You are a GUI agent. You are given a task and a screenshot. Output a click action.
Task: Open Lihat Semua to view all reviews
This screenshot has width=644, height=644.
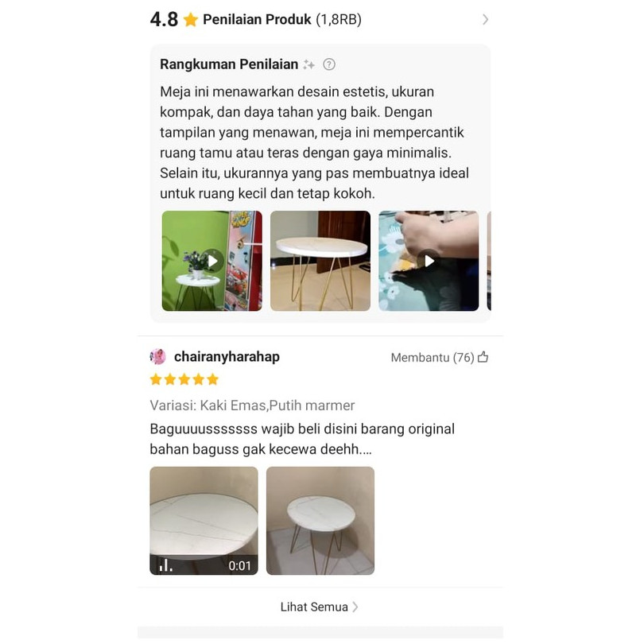320,607
